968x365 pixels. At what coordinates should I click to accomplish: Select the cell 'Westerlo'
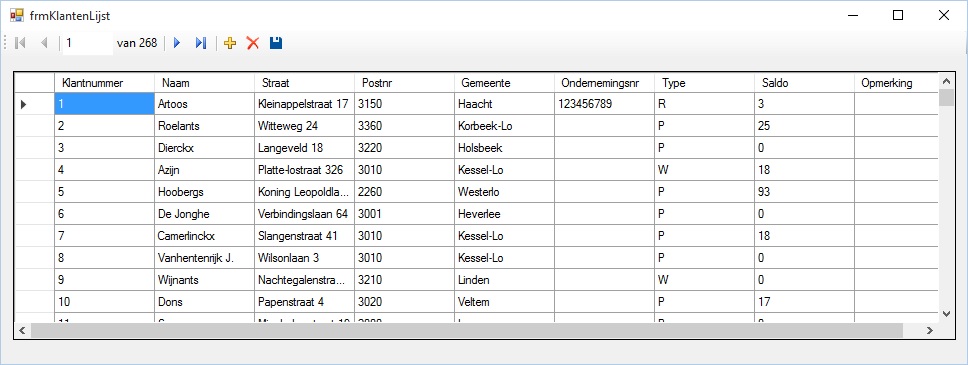tap(504, 192)
